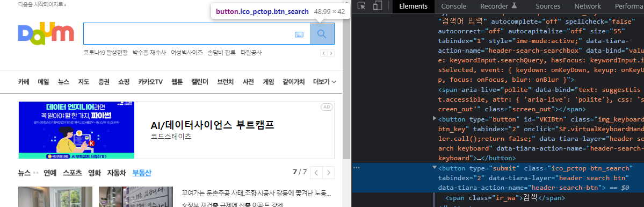
Task: Open 증권 in navigation menu
Action: pos(104,82)
